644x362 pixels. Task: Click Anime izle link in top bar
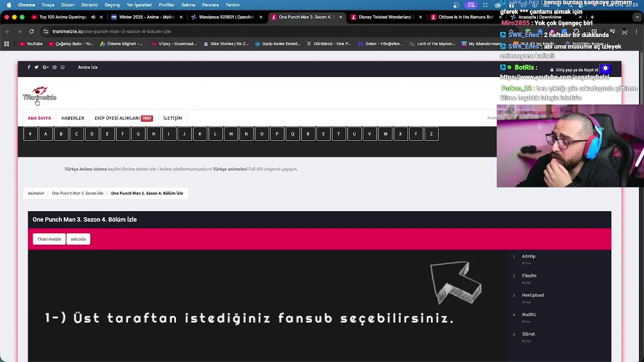88,67
